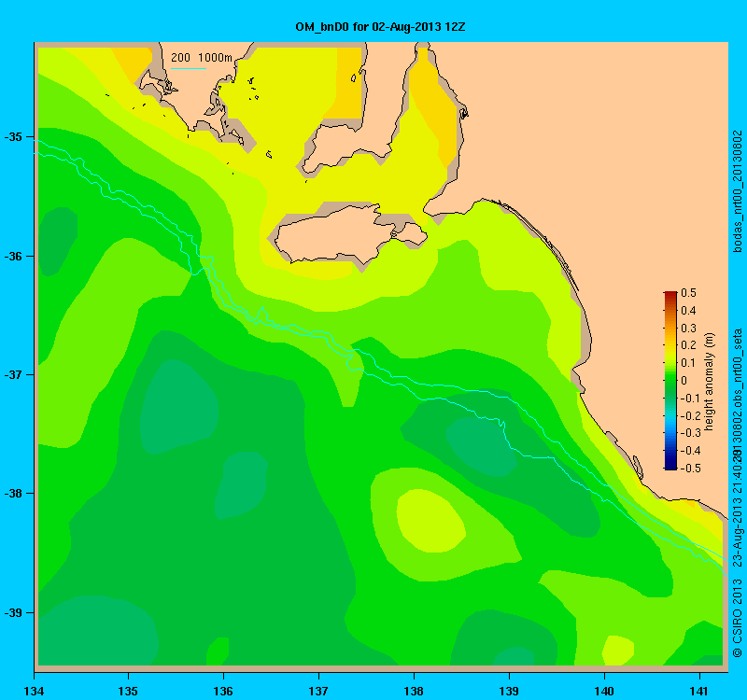Click the 'bodas_nrt00_20130802' side label
Viewport: 747px width, 700px height.
738,191
